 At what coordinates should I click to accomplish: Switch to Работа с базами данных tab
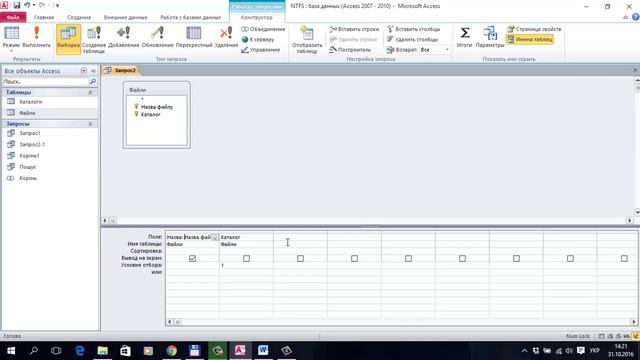pyautogui.click(x=190, y=17)
